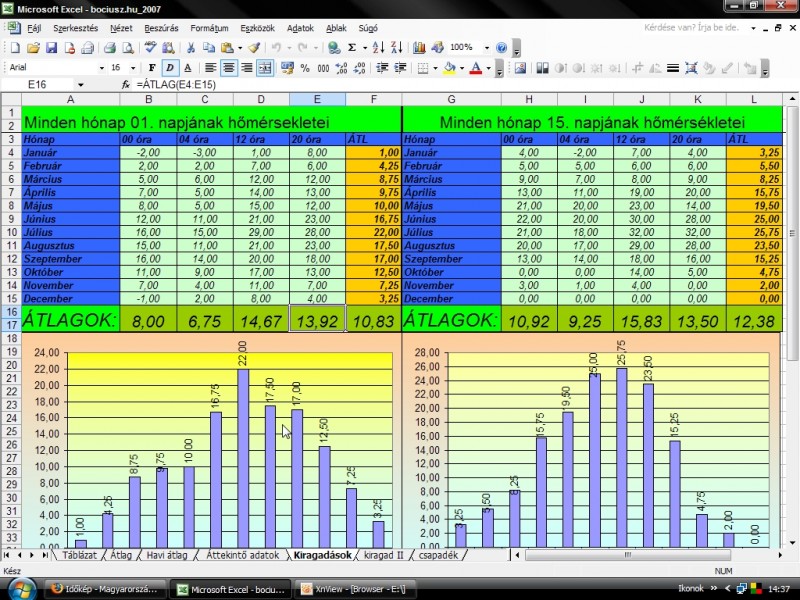Click the Print icon in the toolbar
Image resolution: width=800 pixels, height=600 pixels.
(x=109, y=48)
